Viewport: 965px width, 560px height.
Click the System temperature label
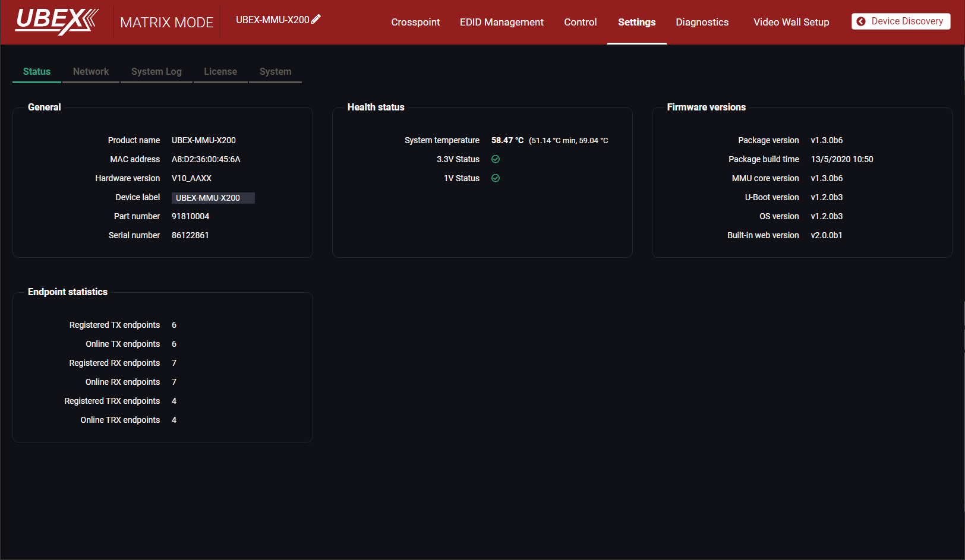click(442, 140)
